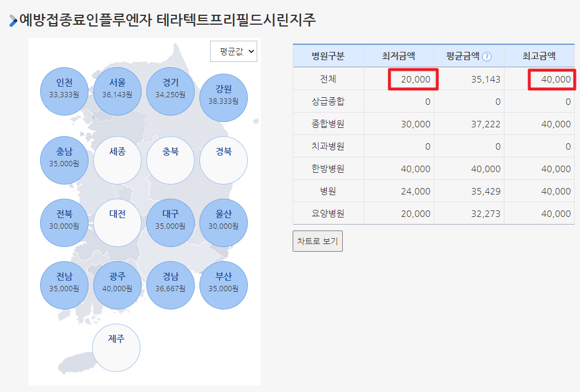The image size is (580, 392).
Task: Click the 병원구분 column header
Action: (x=328, y=56)
